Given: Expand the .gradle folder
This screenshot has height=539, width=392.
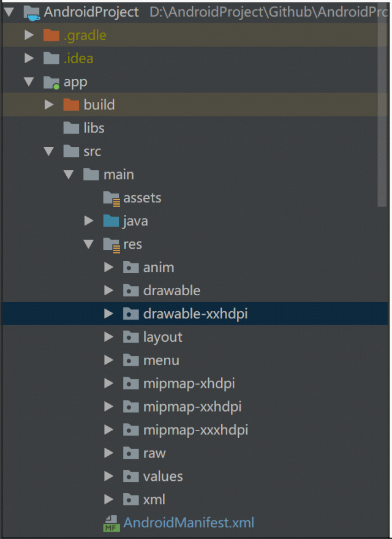Looking at the screenshot, I should [28, 36].
